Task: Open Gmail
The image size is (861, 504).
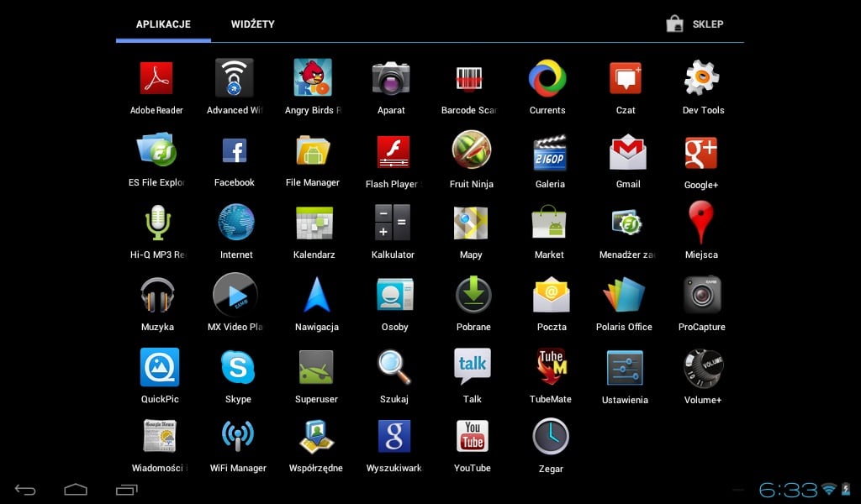Action: (x=628, y=152)
